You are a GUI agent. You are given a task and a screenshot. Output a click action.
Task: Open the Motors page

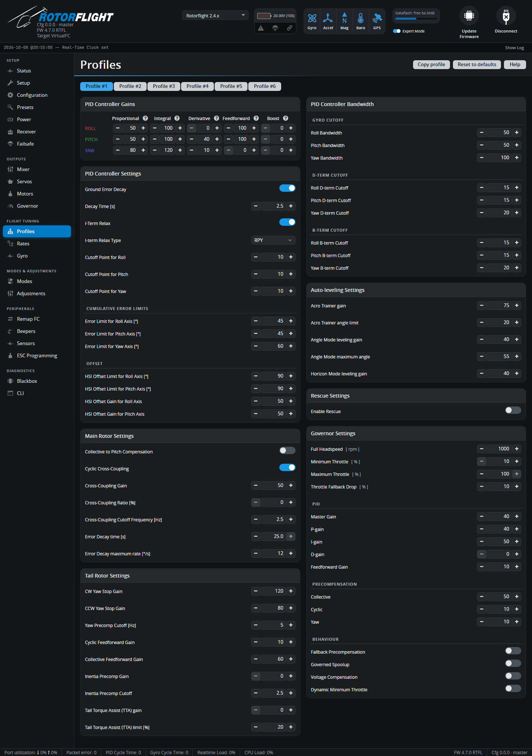tap(37, 194)
